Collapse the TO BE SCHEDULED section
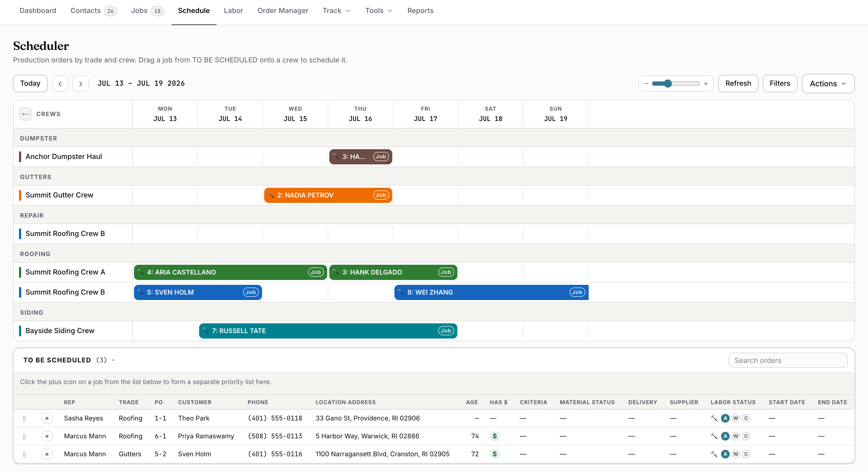868x472 pixels. click(x=113, y=360)
